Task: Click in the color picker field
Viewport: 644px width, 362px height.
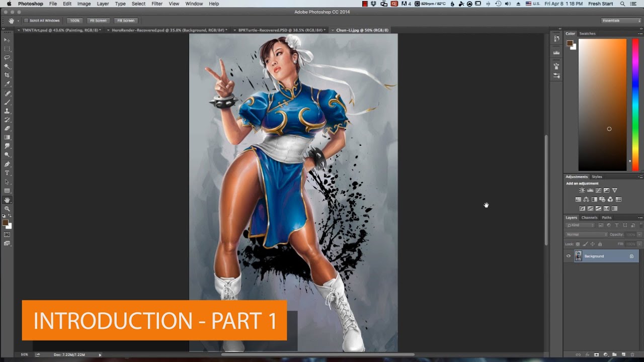Action: click(602, 105)
